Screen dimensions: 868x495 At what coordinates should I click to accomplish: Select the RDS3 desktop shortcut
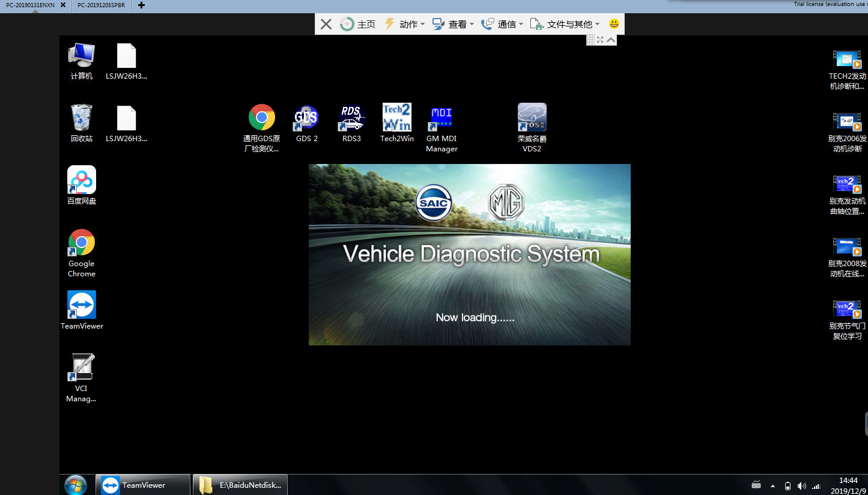pyautogui.click(x=351, y=123)
